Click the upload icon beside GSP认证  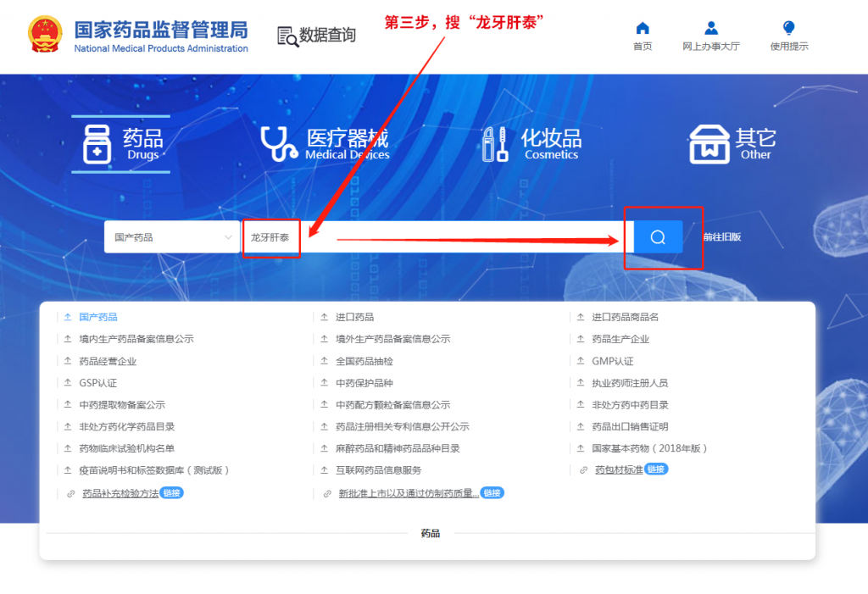[x=68, y=382]
